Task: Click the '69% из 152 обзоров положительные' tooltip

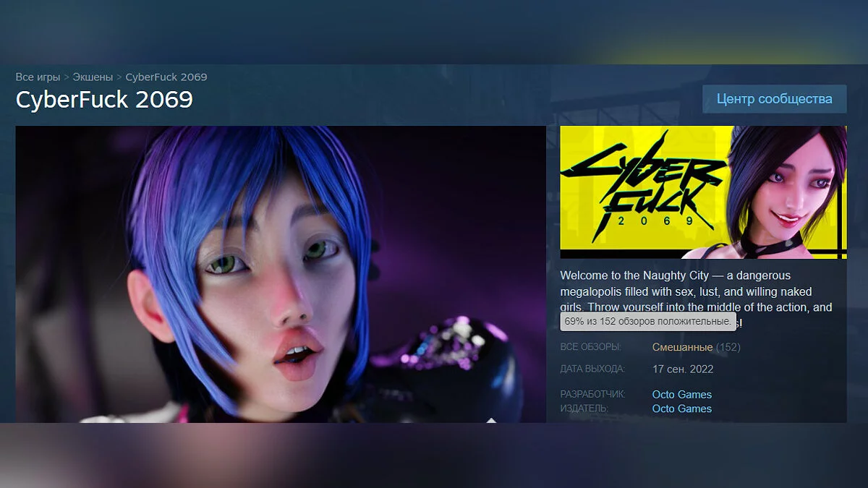Action: click(647, 321)
